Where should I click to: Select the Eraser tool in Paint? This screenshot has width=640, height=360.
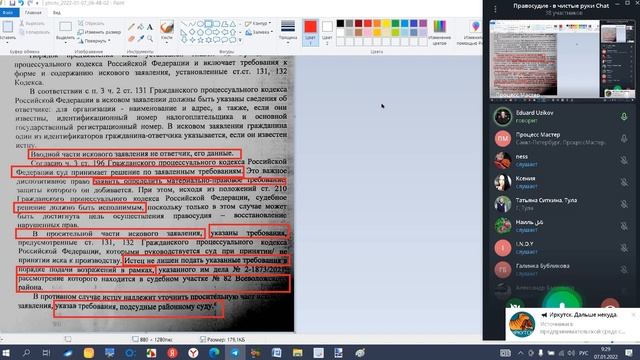(131, 38)
